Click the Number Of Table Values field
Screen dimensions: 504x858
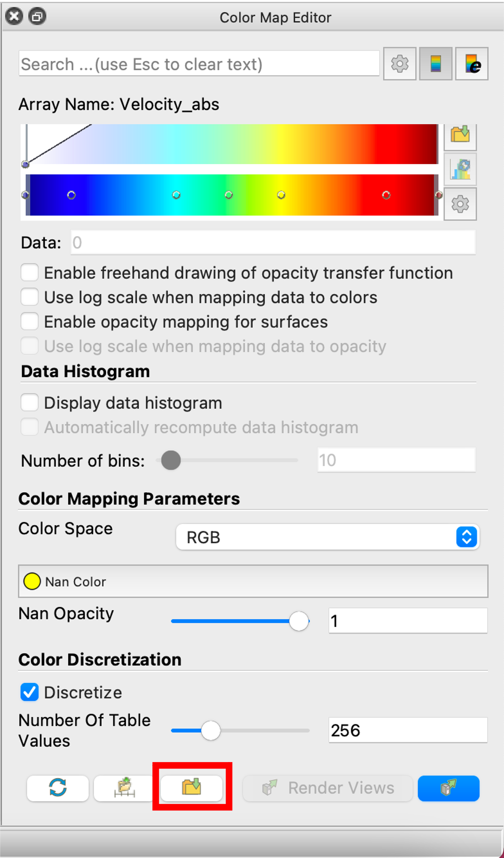(408, 730)
